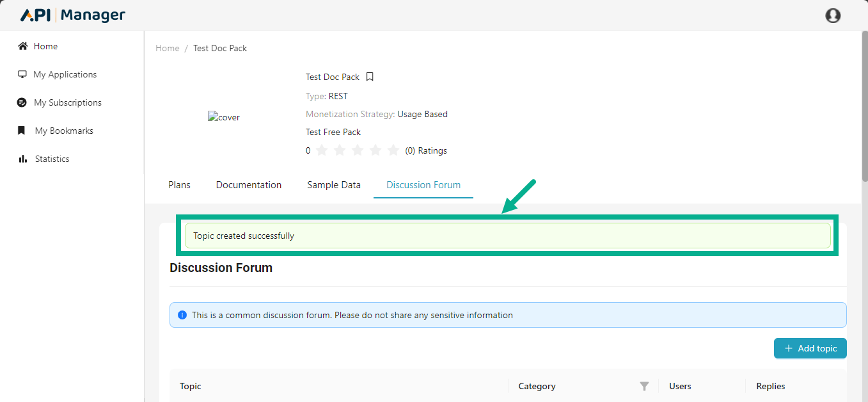Rate the pack with the third star
The image size is (868, 402).
click(x=358, y=150)
